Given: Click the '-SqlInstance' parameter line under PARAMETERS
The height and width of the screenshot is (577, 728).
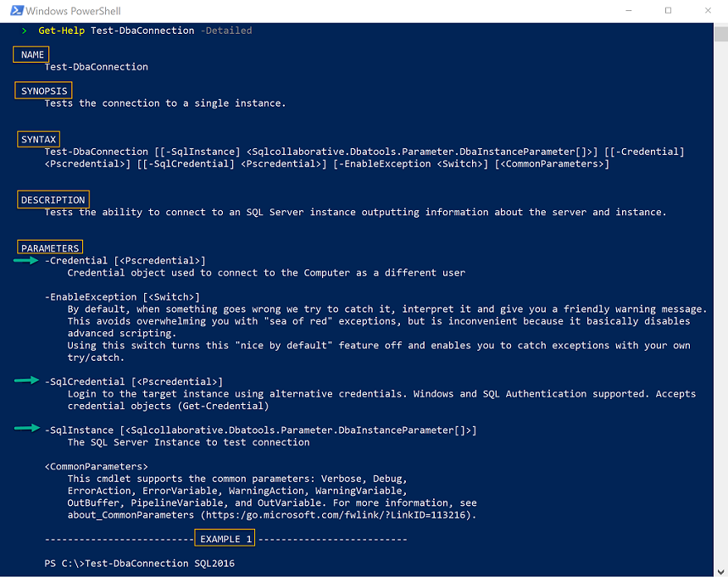Looking at the screenshot, I should click(x=260, y=430).
